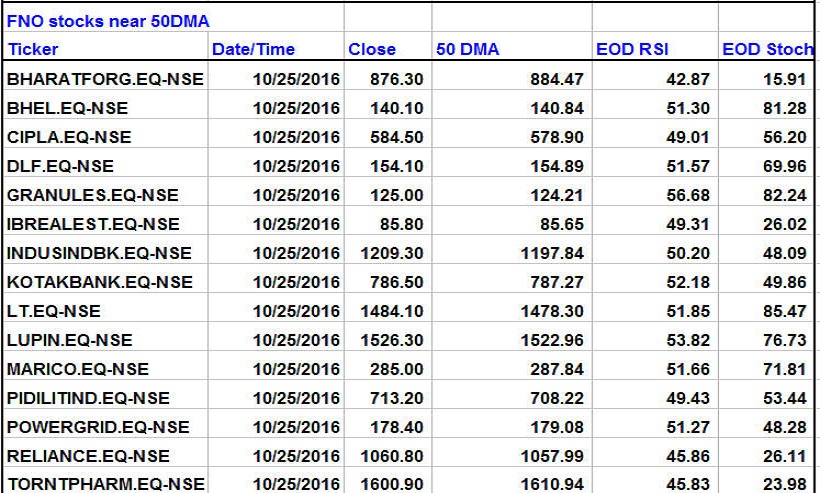Select the Close column header
The image size is (820, 493).
pos(372,49)
